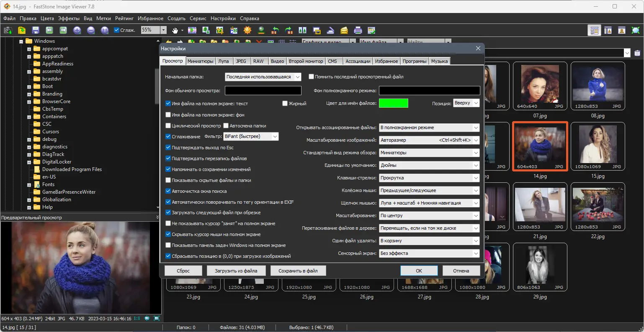
Task: Enable the 'Жирный' bold filename option
Action: (285, 103)
